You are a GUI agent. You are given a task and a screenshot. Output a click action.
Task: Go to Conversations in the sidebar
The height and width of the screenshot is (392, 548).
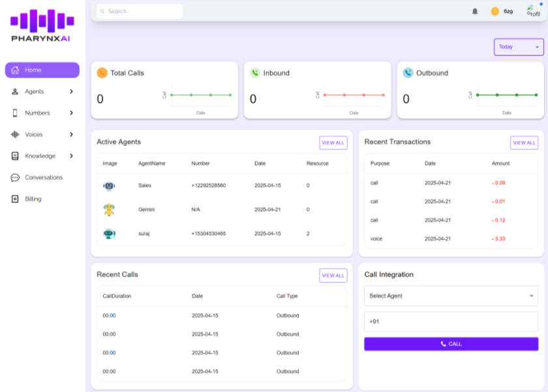tap(43, 178)
